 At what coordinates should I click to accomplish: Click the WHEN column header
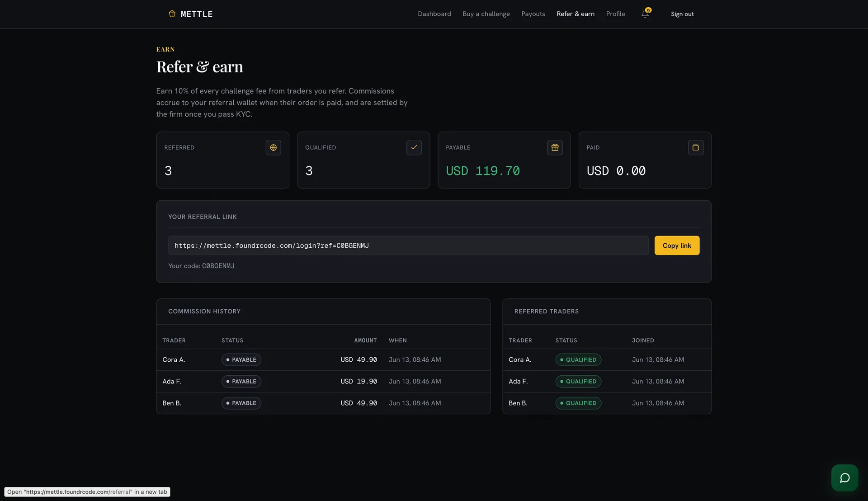tap(398, 340)
